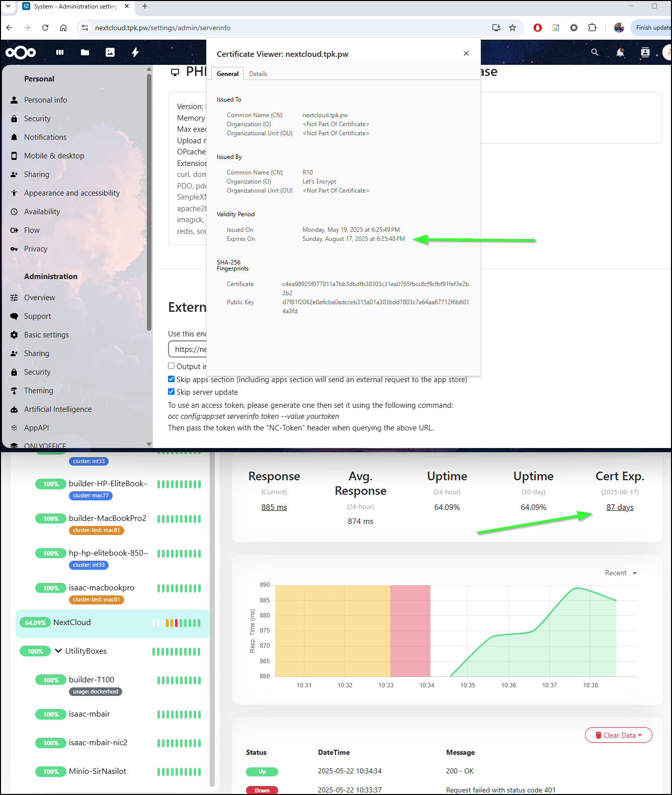The height and width of the screenshot is (795, 672).
Task: Click the 64.09% uptime badge for NextCloud
Action: [35, 623]
